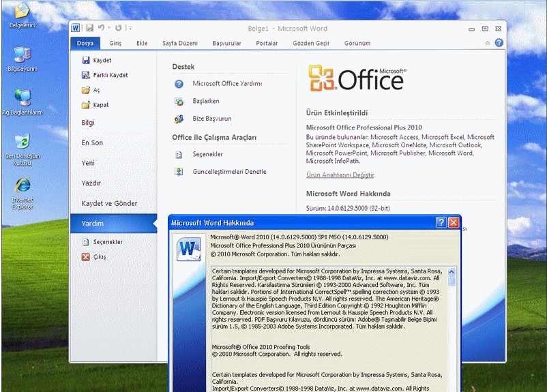Close the Microsoft Word Hakkında dialog

click(x=454, y=222)
